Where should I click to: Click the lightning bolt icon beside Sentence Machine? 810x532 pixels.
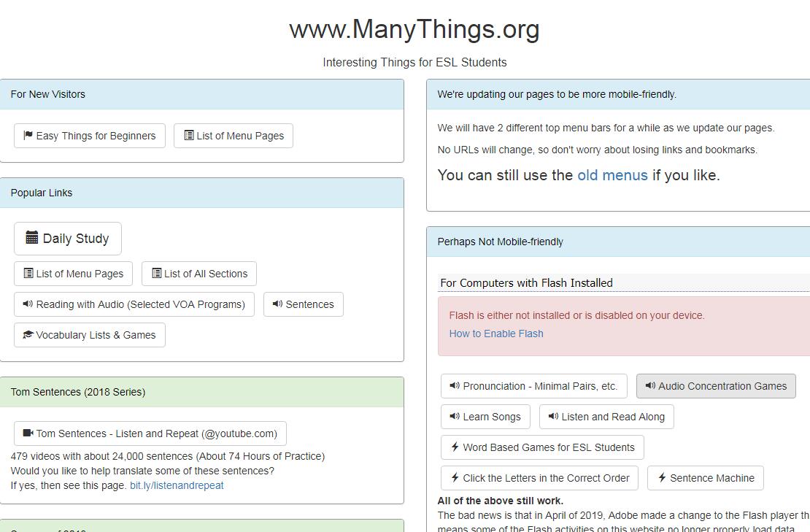662,478
